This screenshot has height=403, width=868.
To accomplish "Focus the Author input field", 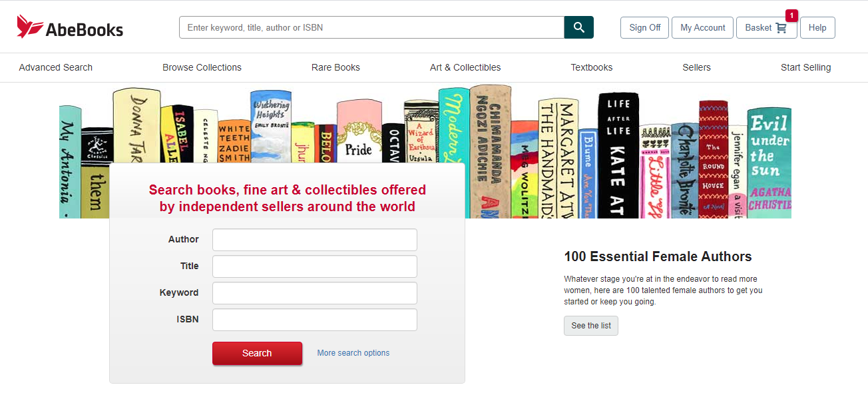I will tap(314, 240).
